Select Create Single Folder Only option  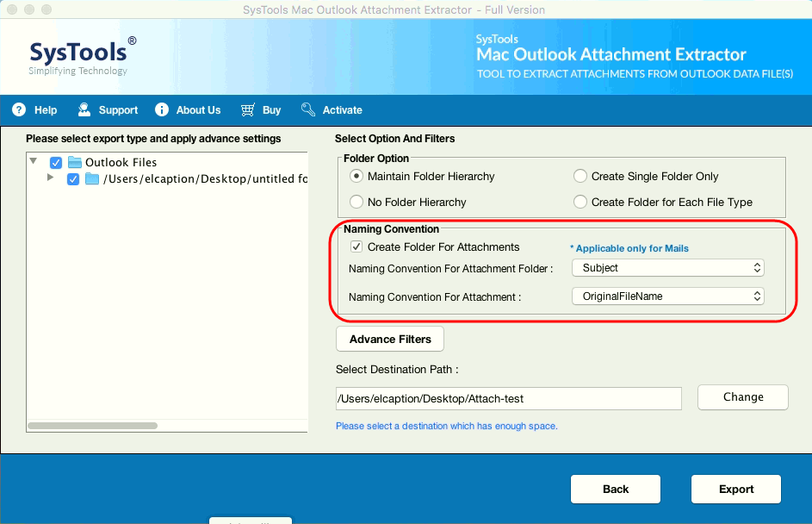point(580,176)
